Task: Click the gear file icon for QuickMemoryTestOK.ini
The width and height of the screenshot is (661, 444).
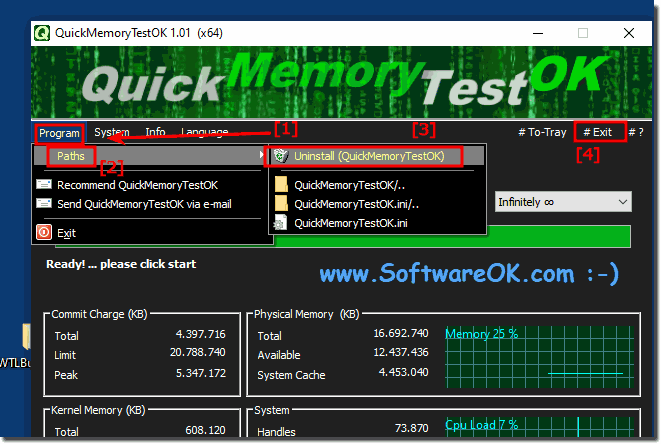Action: [280, 223]
